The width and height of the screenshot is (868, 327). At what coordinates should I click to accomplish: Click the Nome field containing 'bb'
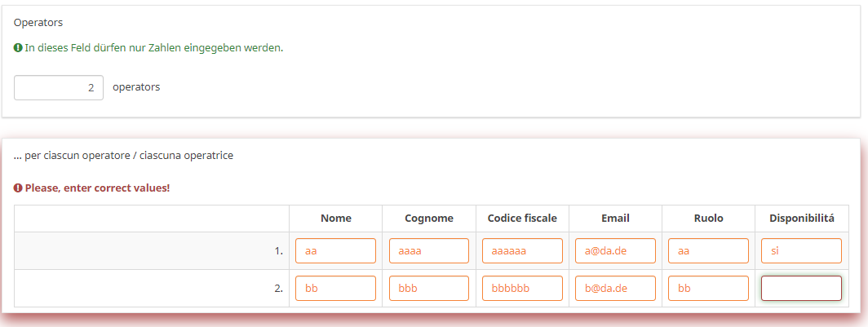pos(335,289)
